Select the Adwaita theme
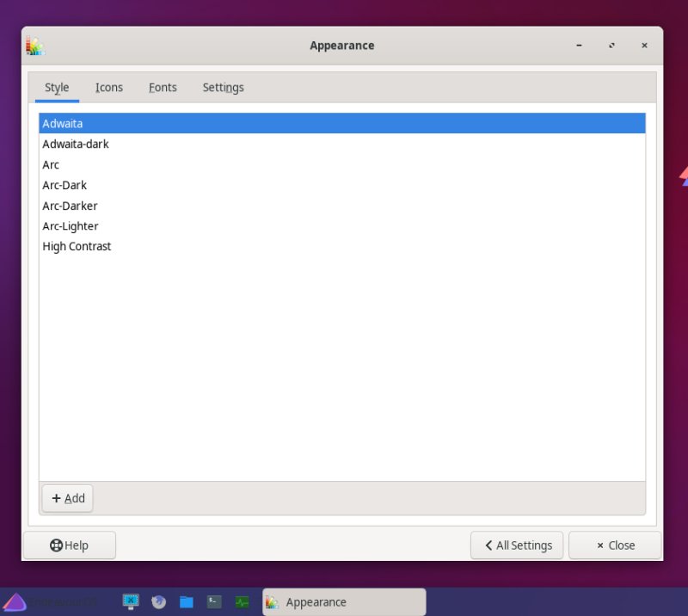The height and width of the screenshot is (616, 688). coord(342,123)
